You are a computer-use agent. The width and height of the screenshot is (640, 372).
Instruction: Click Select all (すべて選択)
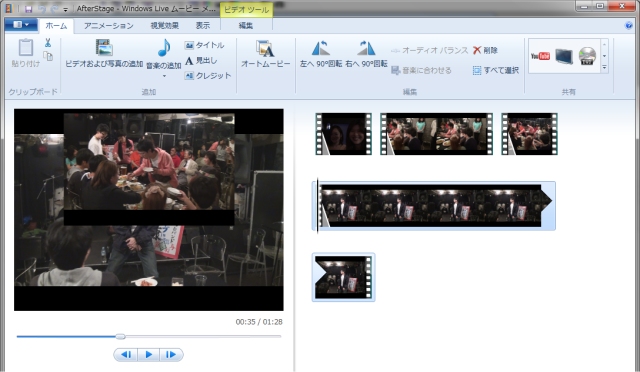pos(496,70)
